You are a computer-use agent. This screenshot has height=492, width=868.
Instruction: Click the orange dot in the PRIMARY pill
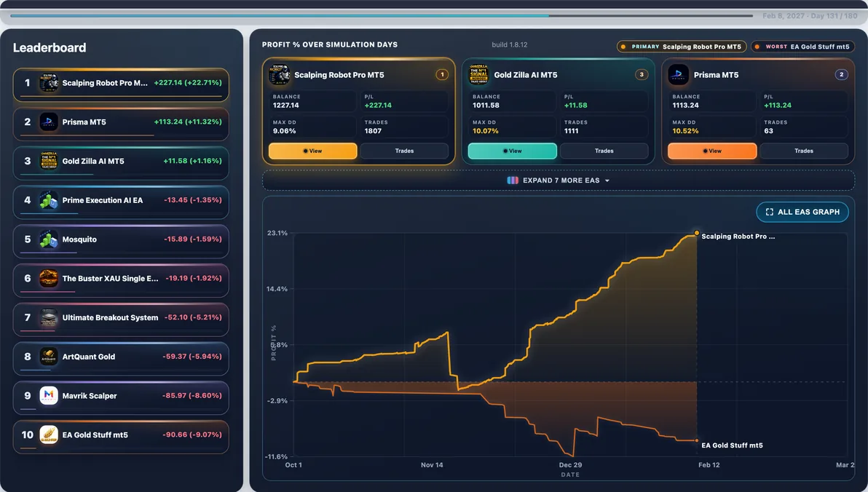[623, 47]
